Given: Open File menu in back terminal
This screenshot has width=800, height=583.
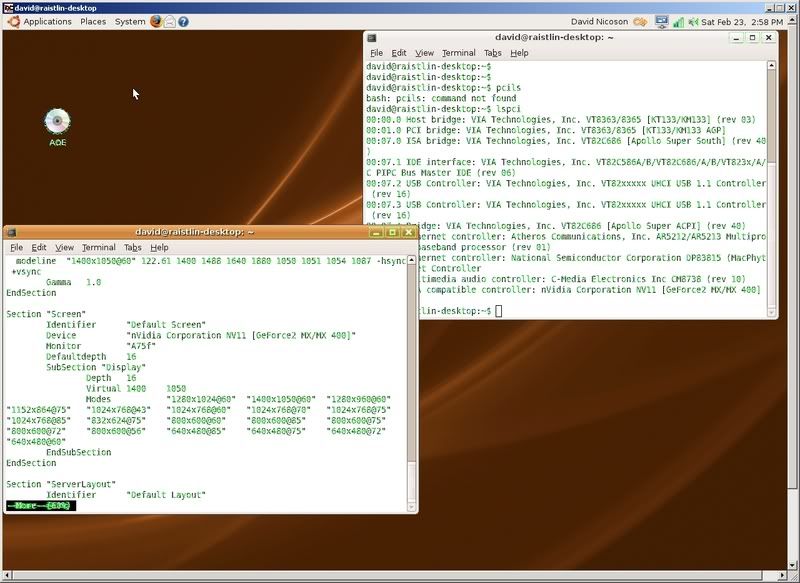Looking at the screenshot, I should click(377, 53).
